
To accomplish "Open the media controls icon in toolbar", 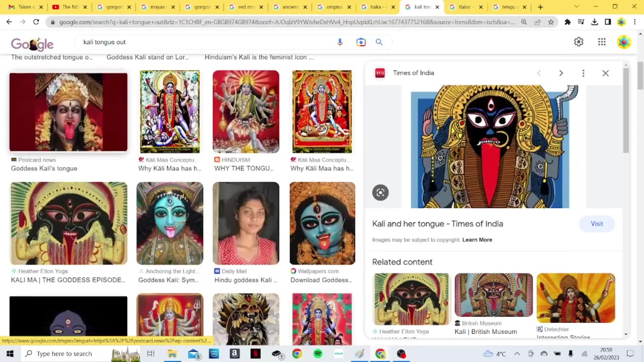I will point(581,22).
